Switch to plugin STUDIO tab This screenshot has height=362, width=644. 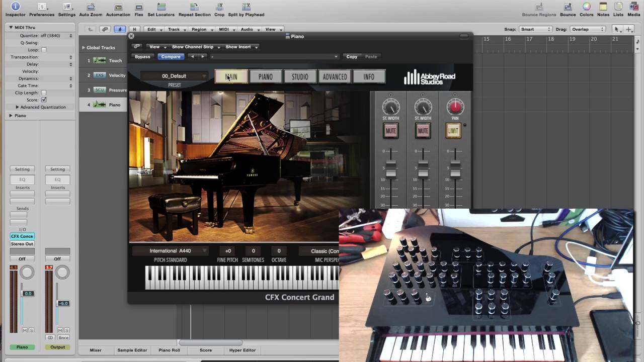click(300, 77)
